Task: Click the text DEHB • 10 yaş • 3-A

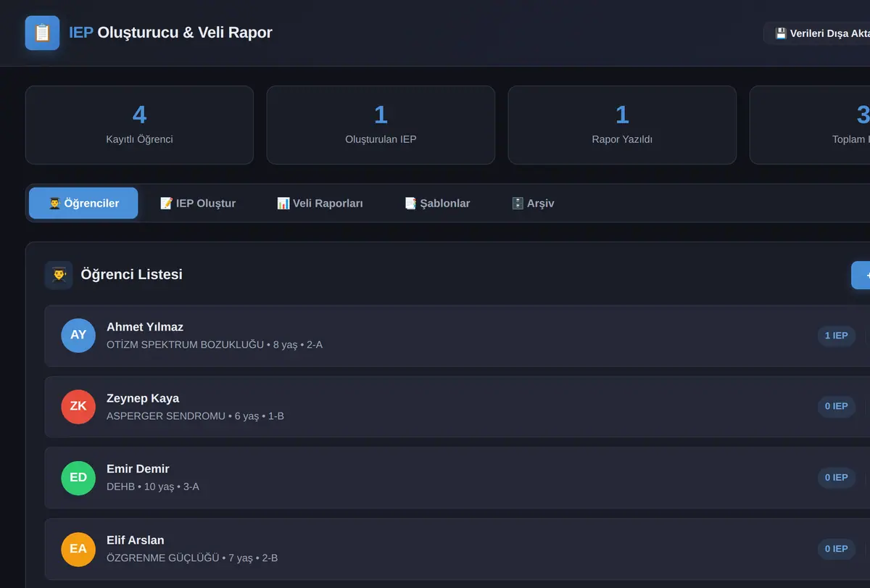Action: click(153, 486)
